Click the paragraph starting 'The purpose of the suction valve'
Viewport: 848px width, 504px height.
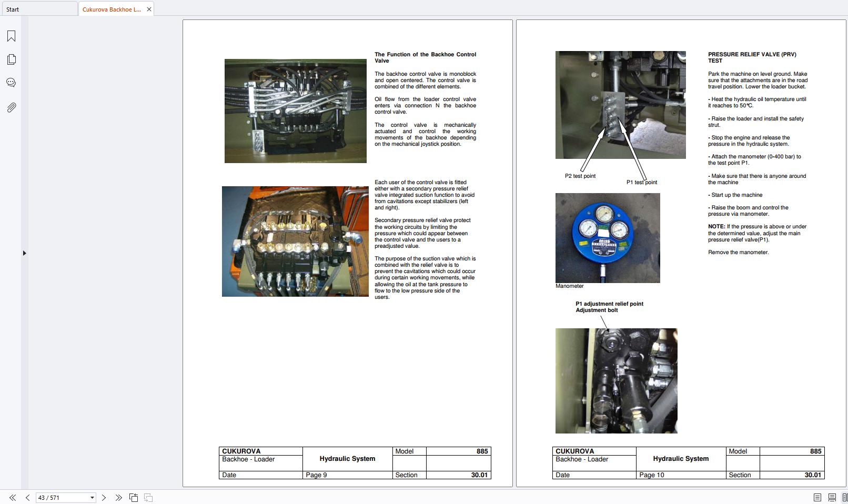[425, 278]
